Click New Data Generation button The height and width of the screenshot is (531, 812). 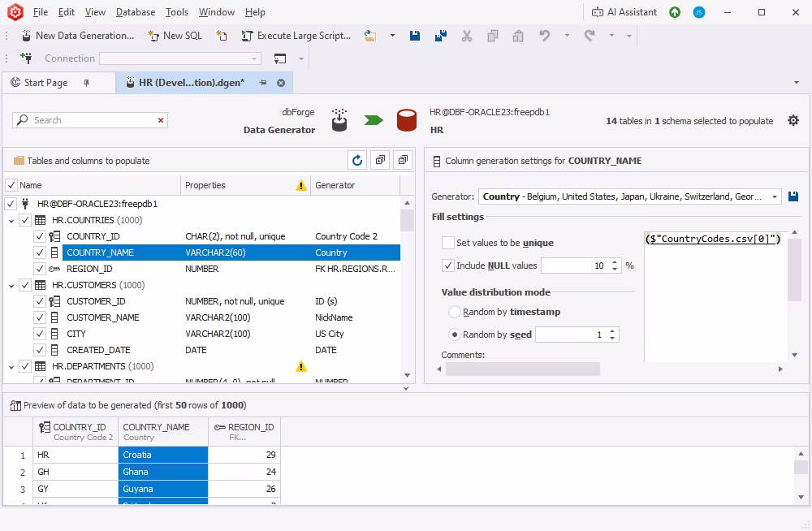tap(78, 36)
